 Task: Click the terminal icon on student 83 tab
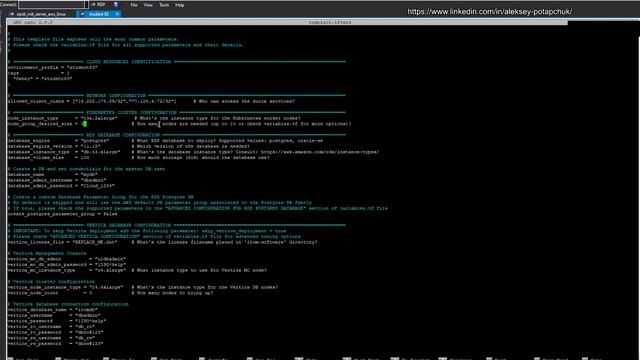click(x=82, y=14)
